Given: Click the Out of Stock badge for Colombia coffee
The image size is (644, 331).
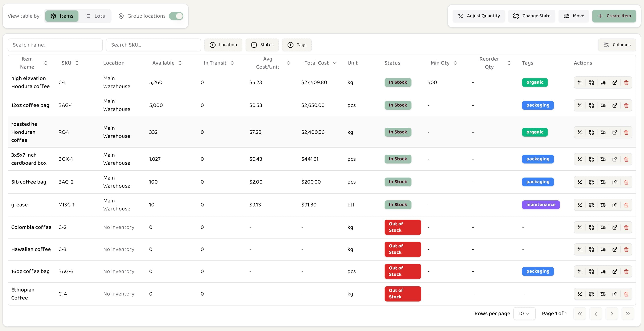Looking at the screenshot, I should pyautogui.click(x=402, y=227).
